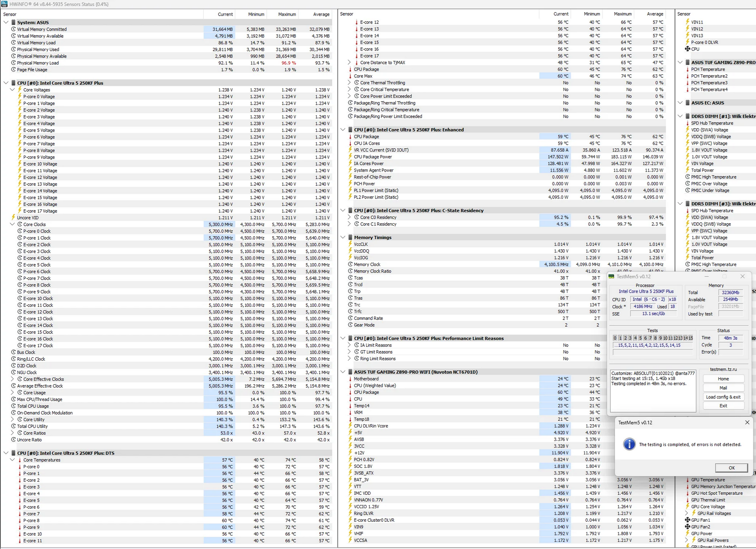
Task: Click the Average column header in middle panel
Action: [x=655, y=14]
